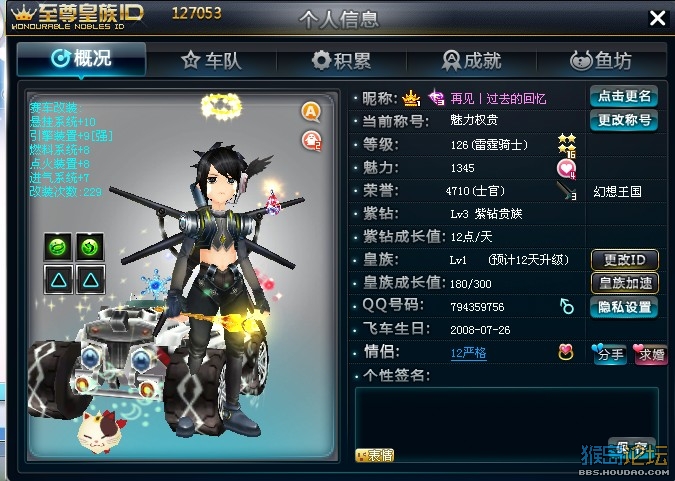The width and height of the screenshot is (675, 481).
Task: Click the right blue triangle slot
Action: [x=90, y=280]
